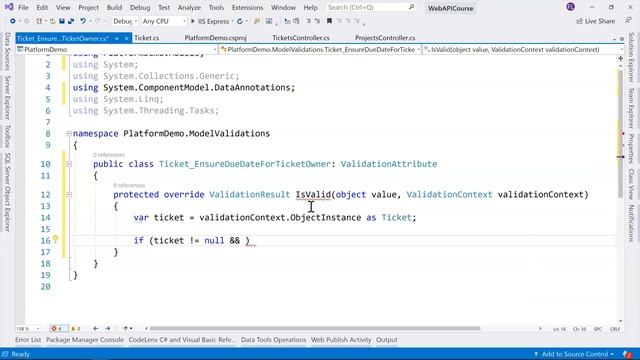Viewport: 640px width, 360px height.
Task: Open the Extensions menu
Action: (247, 7)
